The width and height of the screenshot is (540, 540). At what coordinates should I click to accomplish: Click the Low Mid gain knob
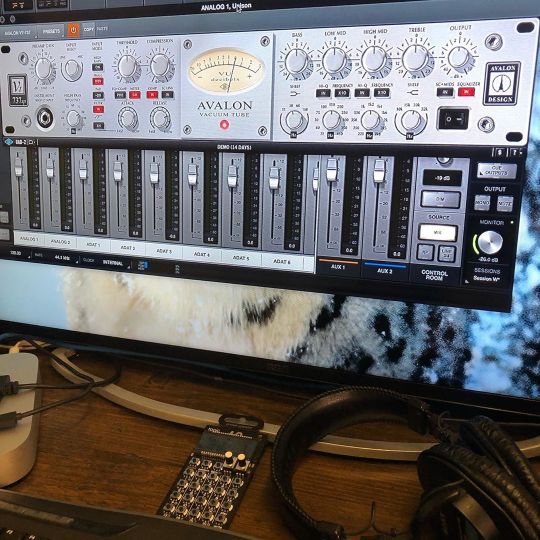[x=334, y=60]
